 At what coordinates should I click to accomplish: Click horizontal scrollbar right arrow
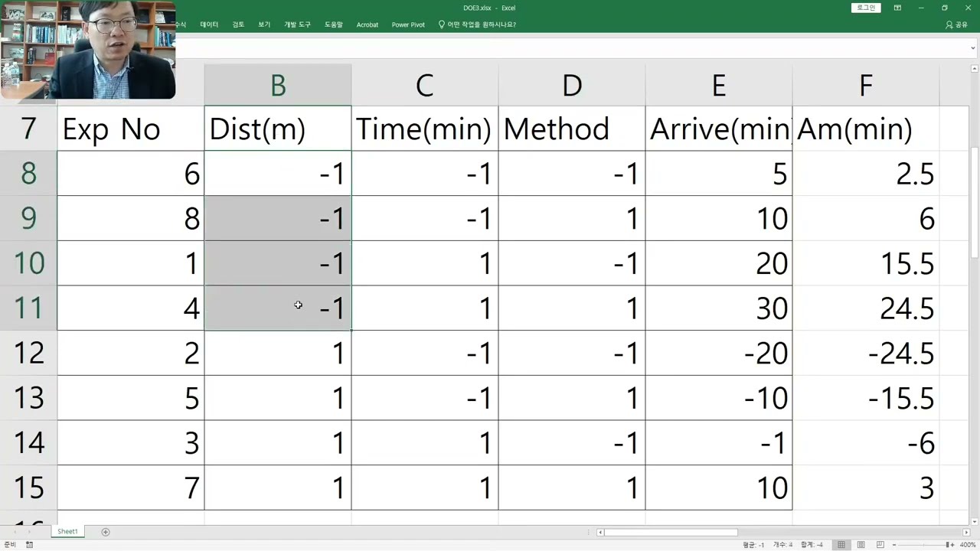pos(966,532)
